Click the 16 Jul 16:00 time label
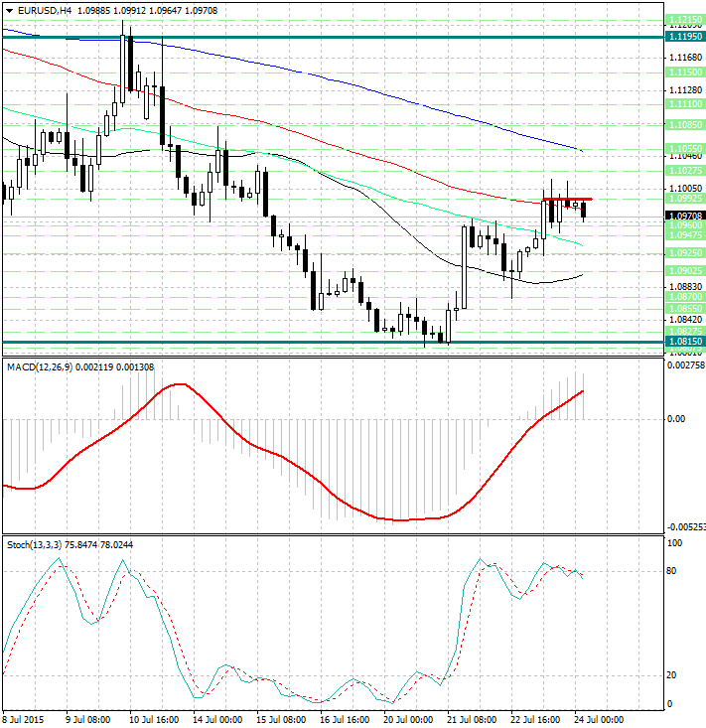The image size is (706, 728). pos(345,720)
